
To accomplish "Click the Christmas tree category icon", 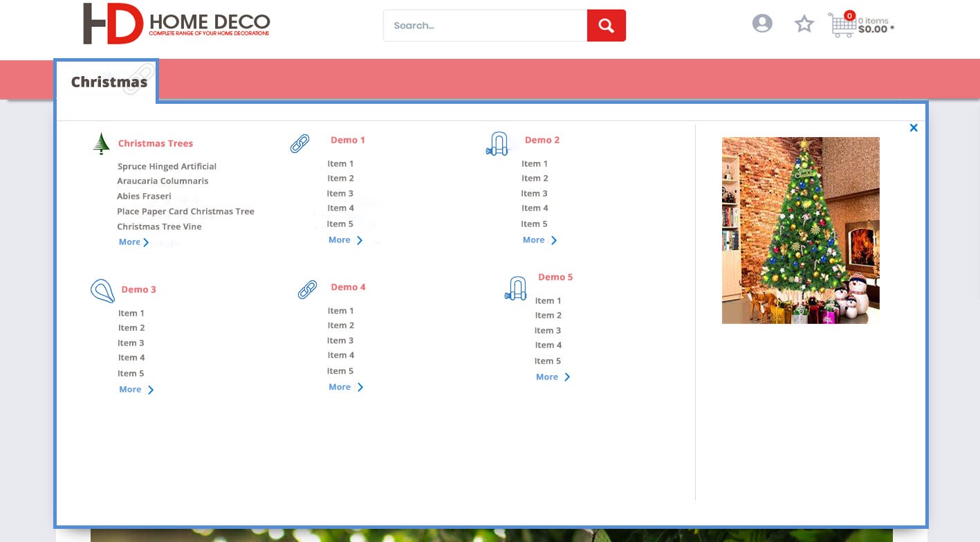I will pos(102,143).
